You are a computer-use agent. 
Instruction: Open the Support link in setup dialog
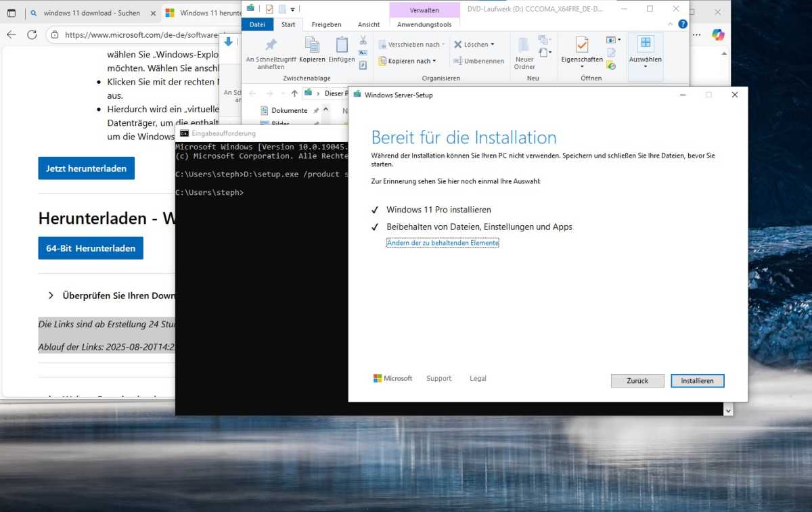(438, 379)
